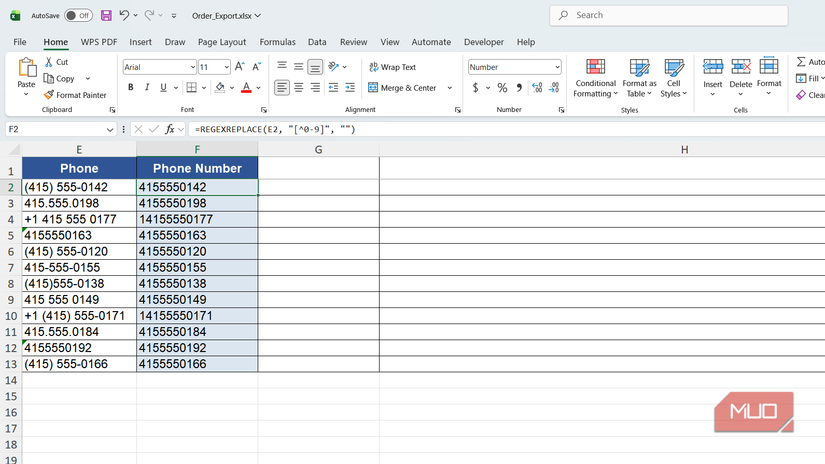The height and width of the screenshot is (464, 825).
Task: Click the Redo arrow icon
Action: coord(149,15)
